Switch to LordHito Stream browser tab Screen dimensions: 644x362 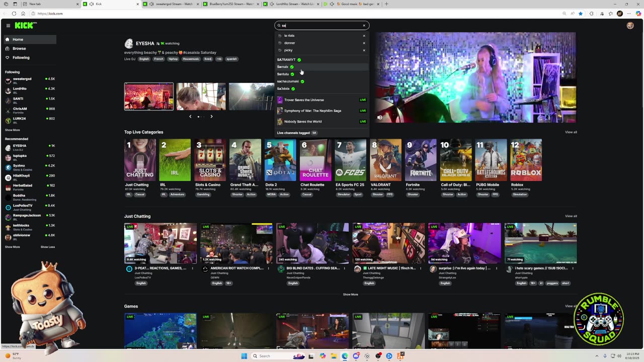coord(292,4)
